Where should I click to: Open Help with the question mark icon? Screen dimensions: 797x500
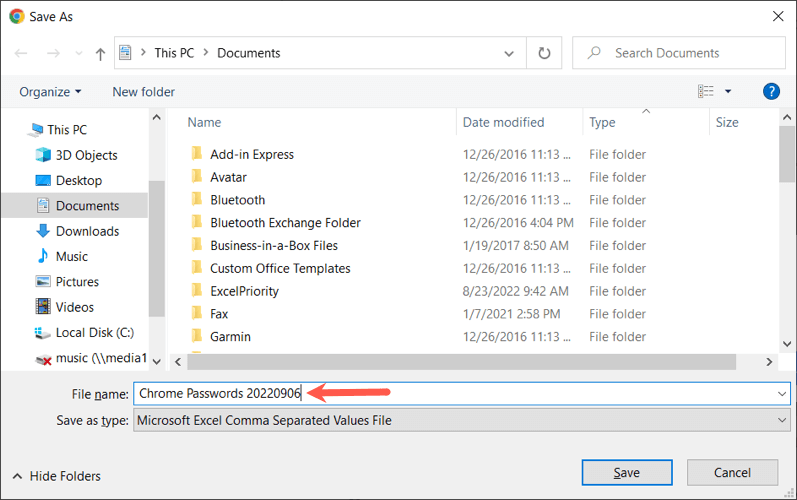point(771,91)
